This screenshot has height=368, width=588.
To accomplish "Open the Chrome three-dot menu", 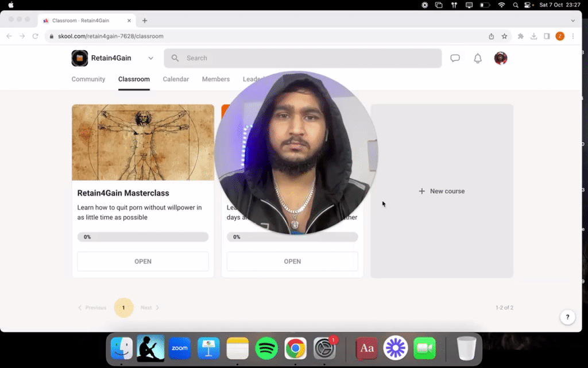I will pyautogui.click(x=573, y=36).
